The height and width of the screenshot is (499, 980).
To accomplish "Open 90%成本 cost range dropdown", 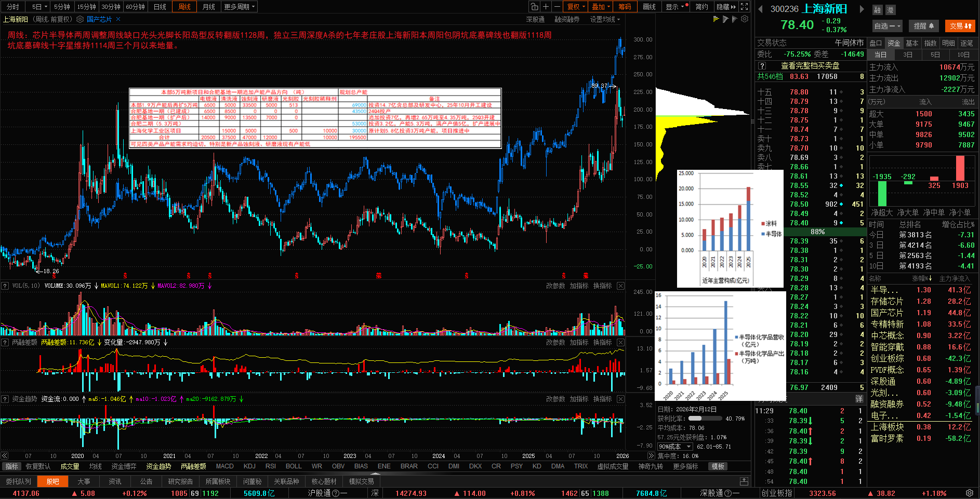I will click(x=675, y=447).
